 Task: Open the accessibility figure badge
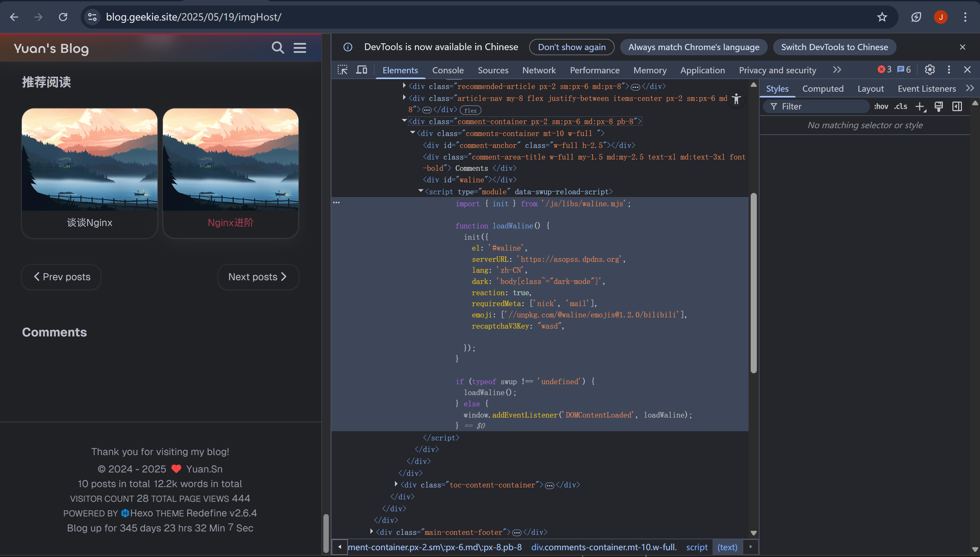(x=736, y=99)
